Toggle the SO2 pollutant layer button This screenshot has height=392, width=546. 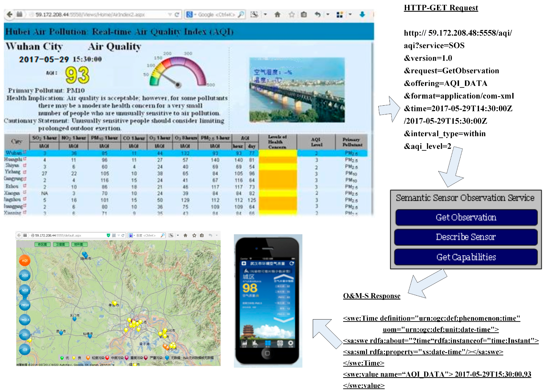click(25, 275)
